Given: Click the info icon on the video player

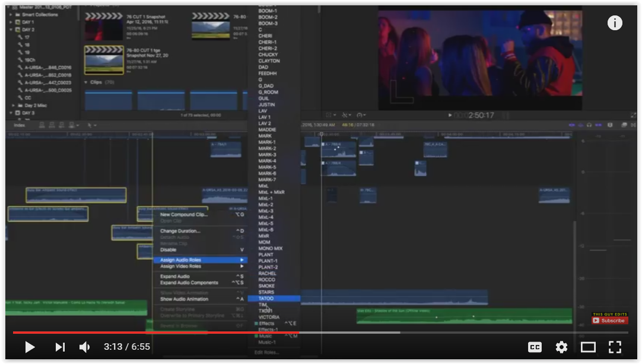Looking at the screenshot, I should (x=615, y=23).
